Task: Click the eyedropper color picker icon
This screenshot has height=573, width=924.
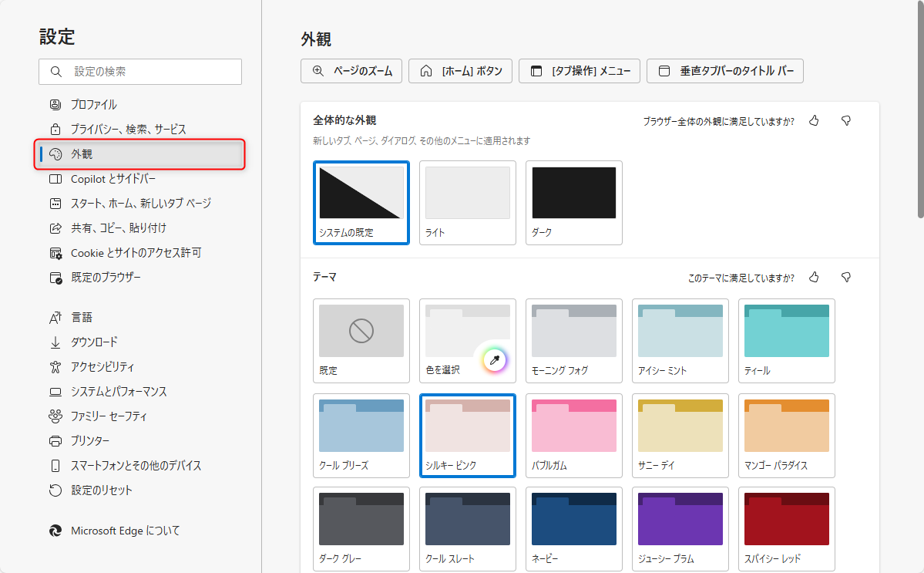Action: click(x=495, y=359)
